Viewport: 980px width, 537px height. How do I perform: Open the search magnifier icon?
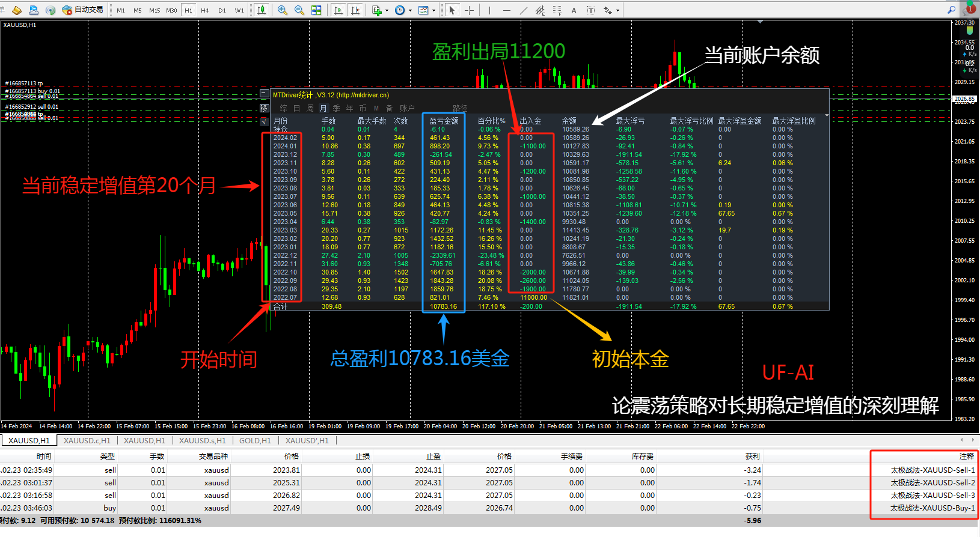pos(951,10)
